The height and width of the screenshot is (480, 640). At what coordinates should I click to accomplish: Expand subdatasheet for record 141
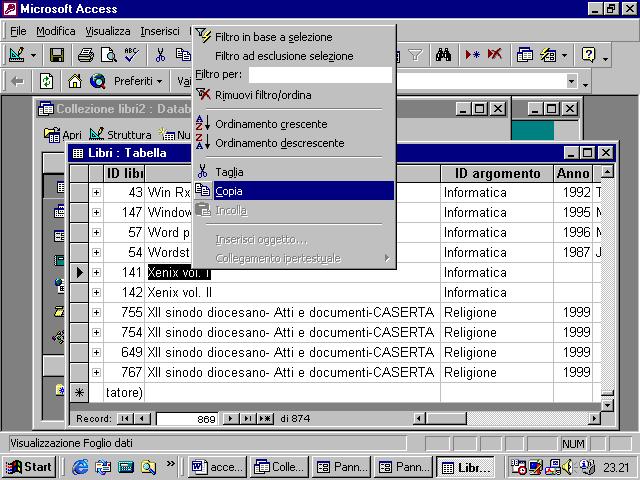pyautogui.click(x=96, y=272)
